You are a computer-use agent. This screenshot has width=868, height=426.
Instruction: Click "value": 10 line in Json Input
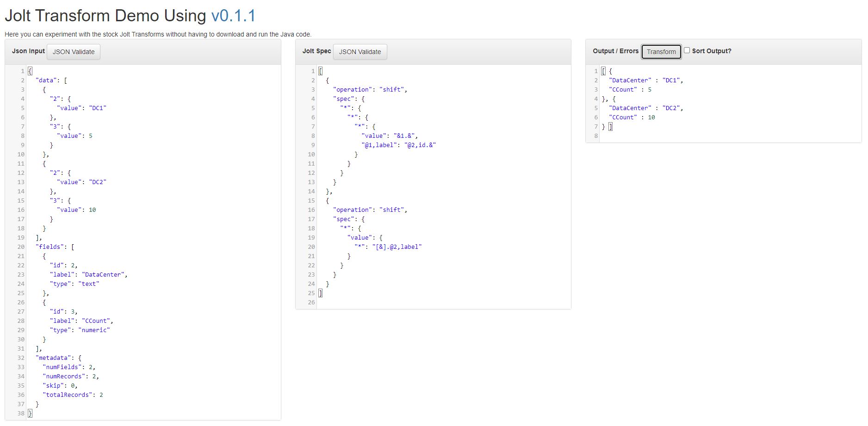coord(76,210)
